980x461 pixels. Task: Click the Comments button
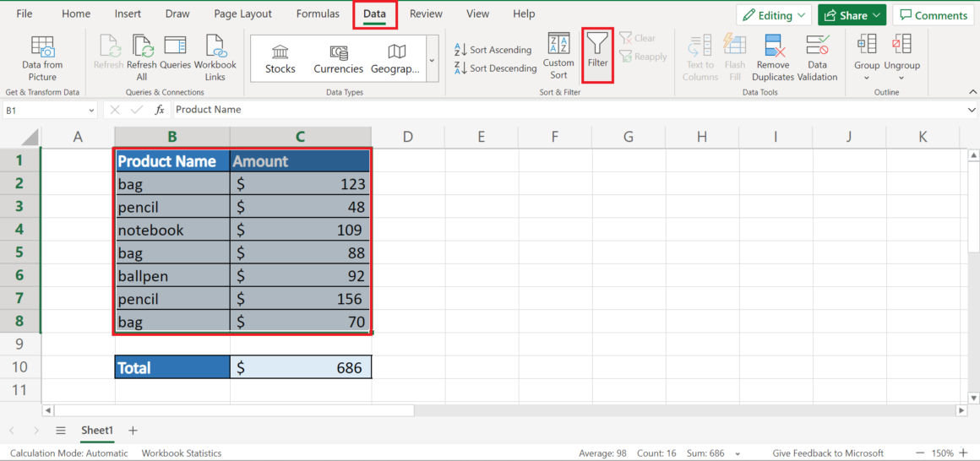tap(934, 15)
